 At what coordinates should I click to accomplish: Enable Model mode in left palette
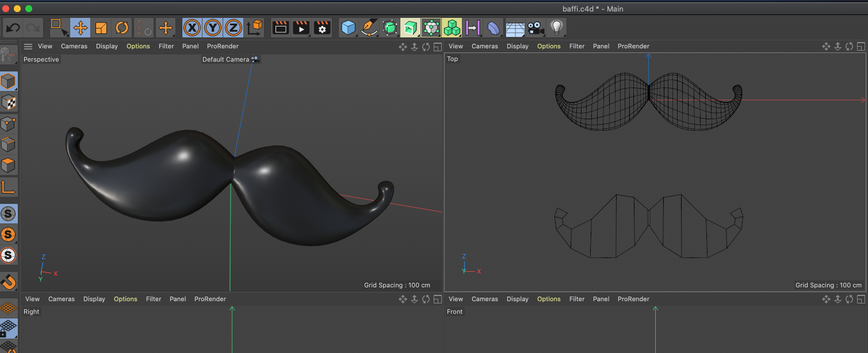tap(9, 81)
